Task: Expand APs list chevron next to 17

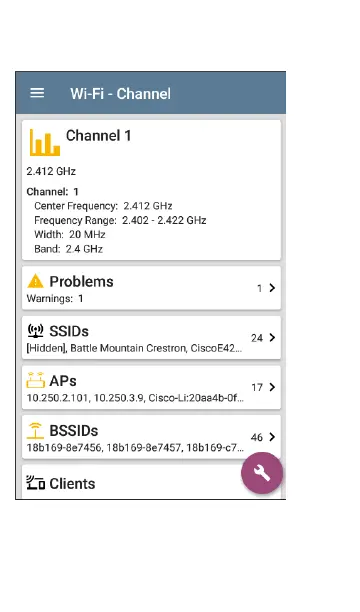Action: pos(272,387)
